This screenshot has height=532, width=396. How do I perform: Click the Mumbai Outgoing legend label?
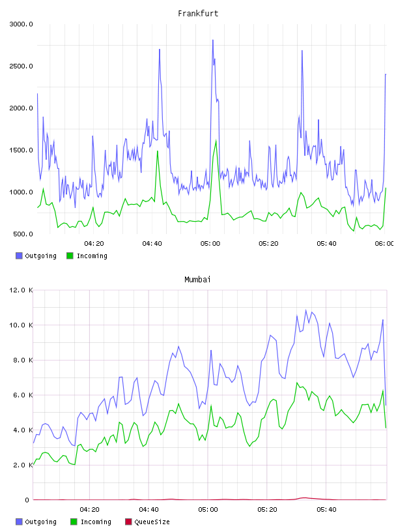(40, 522)
